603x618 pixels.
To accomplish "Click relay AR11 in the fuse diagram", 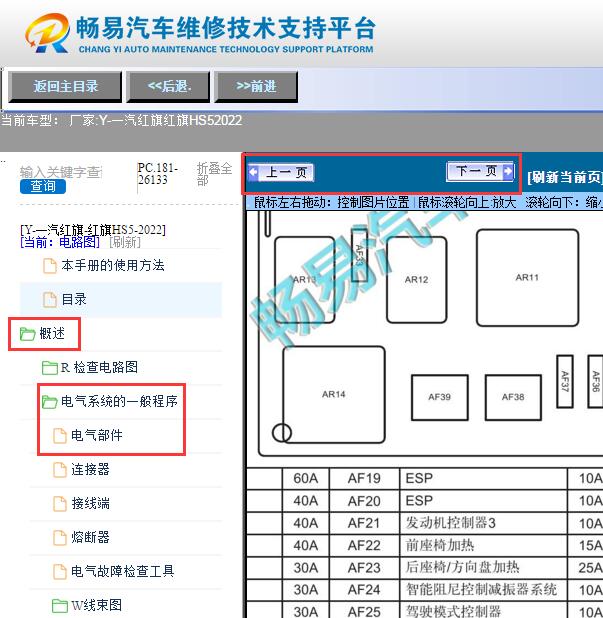I will [527, 278].
